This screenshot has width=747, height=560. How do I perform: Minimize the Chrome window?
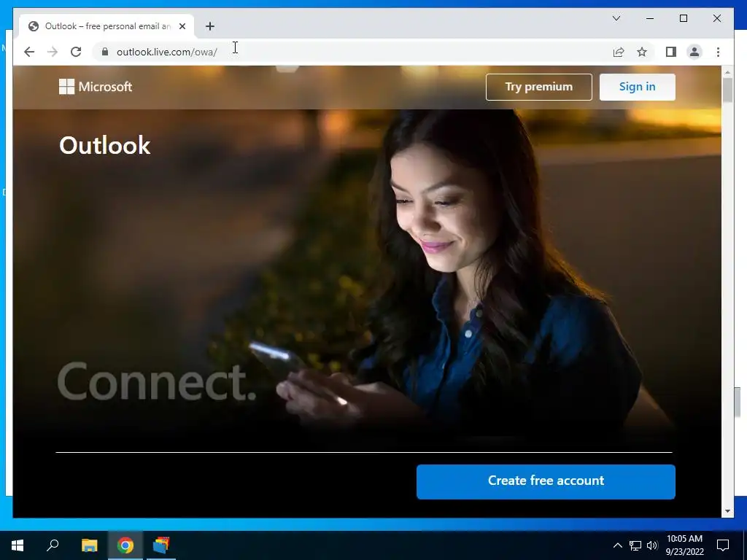pos(650,18)
